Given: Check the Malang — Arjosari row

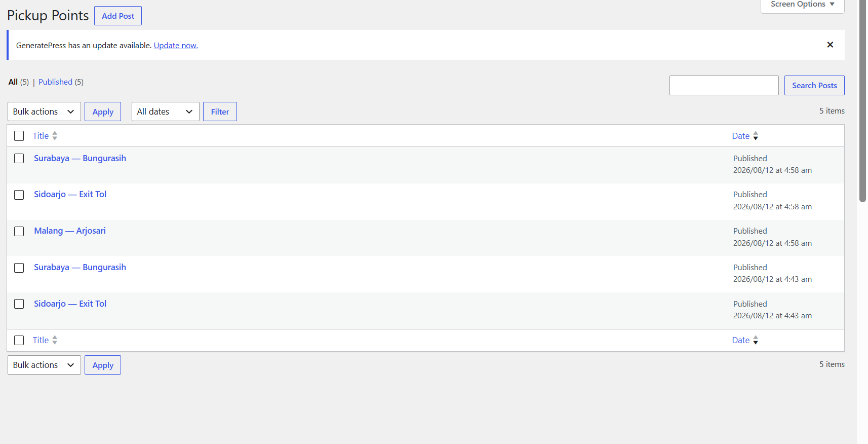Looking at the screenshot, I should [x=19, y=231].
